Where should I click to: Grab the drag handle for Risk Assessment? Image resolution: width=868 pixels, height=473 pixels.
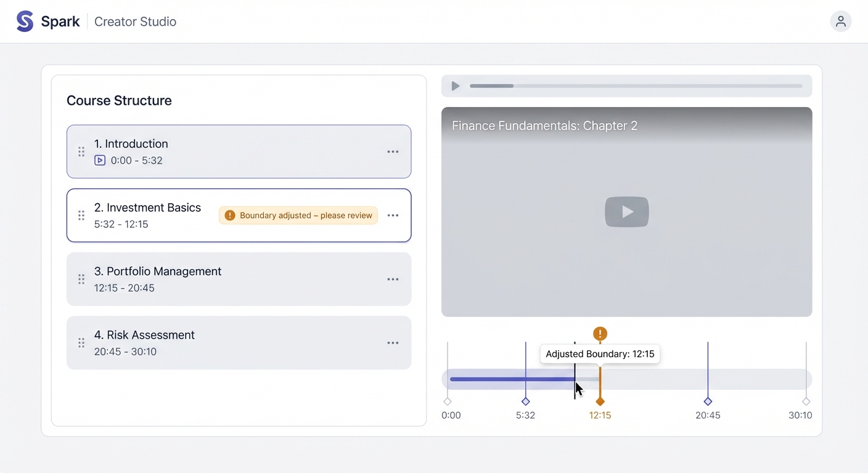point(81,343)
